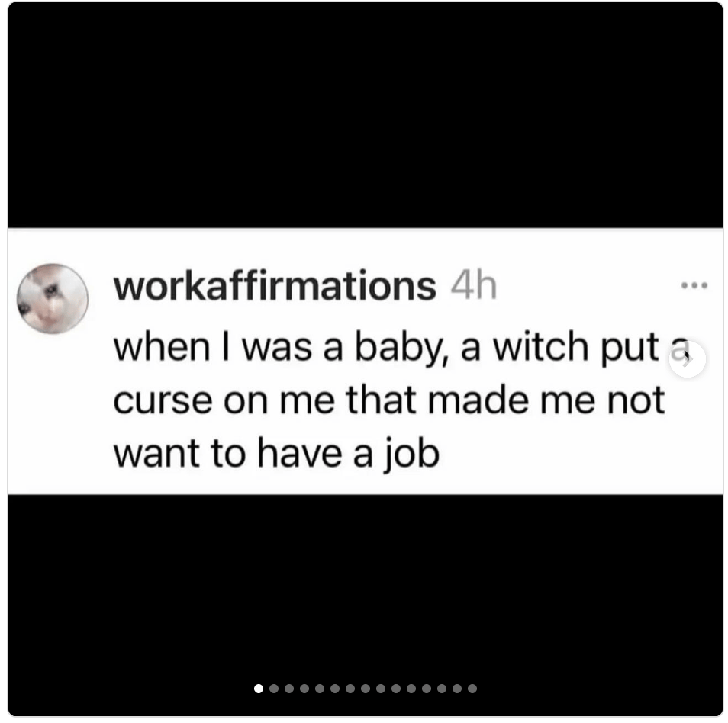Select the twelfth carousel indicator dot
Viewport: 728px width, 723px height.
click(x=427, y=689)
